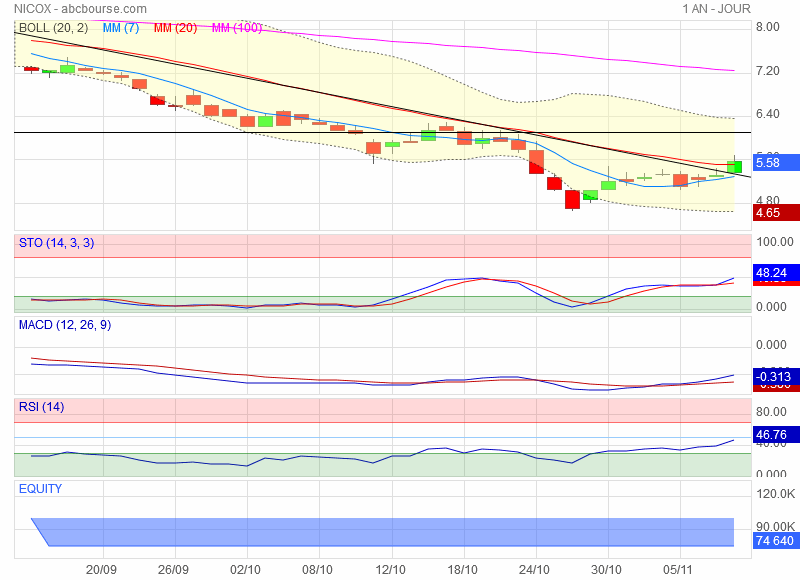This screenshot has height=580, width=800.
Task: Select the MM (7) moving average label
Action: (x=121, y=28)
